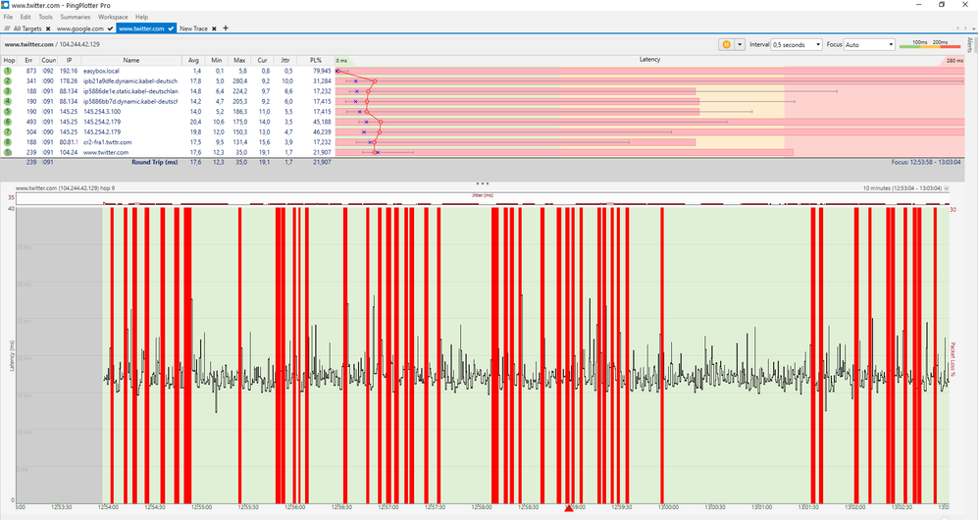Select the hop 1 green circle icon
The width and height of the screenshot is (980, 520).
[x=8, y=72]
